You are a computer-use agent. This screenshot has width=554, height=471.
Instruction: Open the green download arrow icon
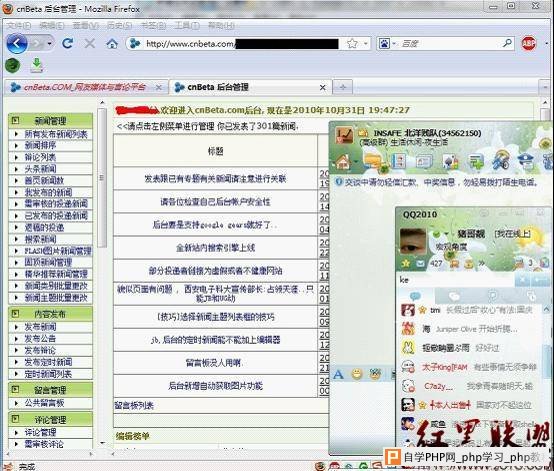coord(37,65)
